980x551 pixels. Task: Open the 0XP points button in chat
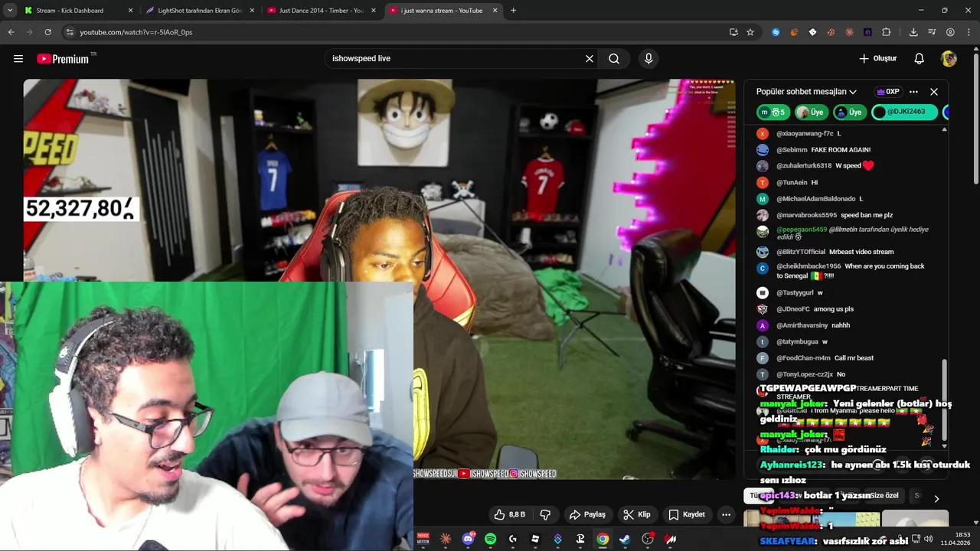[888, 92]
